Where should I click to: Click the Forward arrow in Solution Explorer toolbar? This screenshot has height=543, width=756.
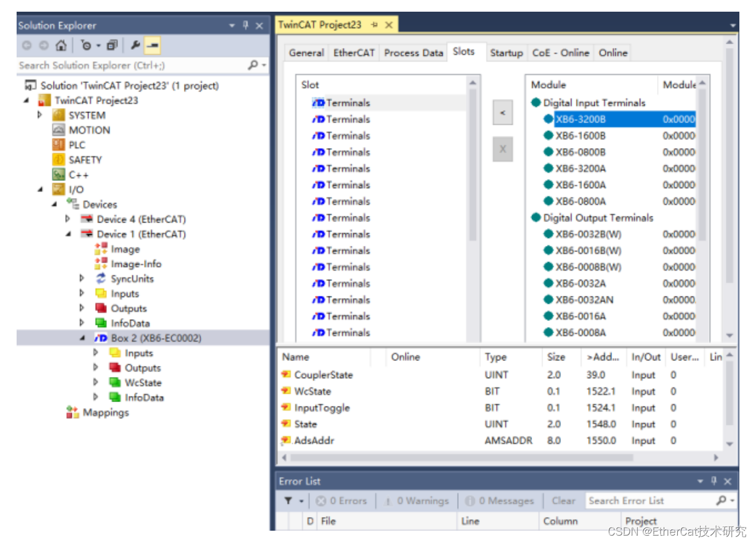[44, 46]
